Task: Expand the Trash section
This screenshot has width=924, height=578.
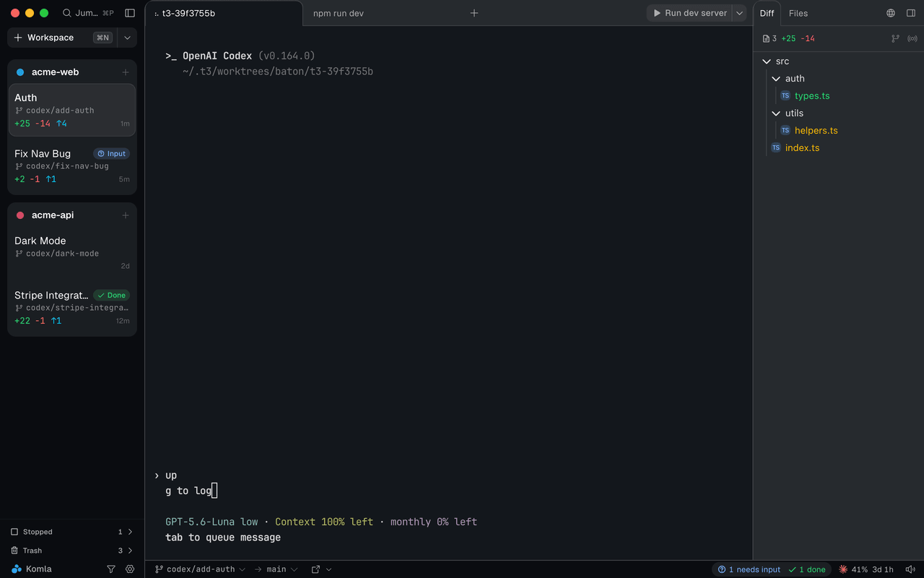Action: 72,551
